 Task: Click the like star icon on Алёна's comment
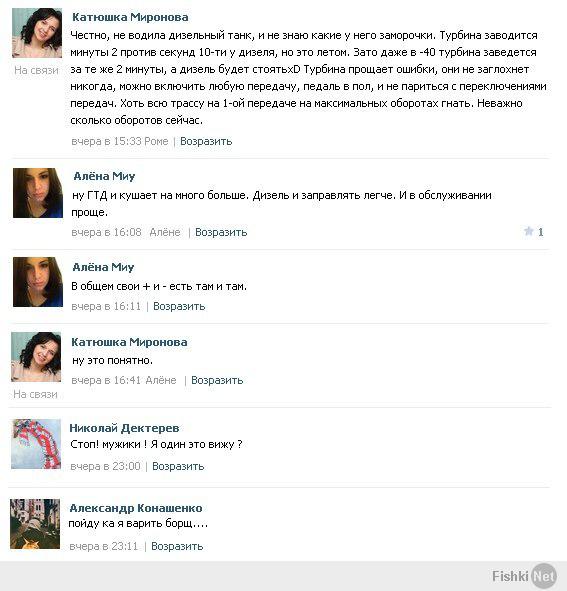pyautogui.click(x=528, y=231)
